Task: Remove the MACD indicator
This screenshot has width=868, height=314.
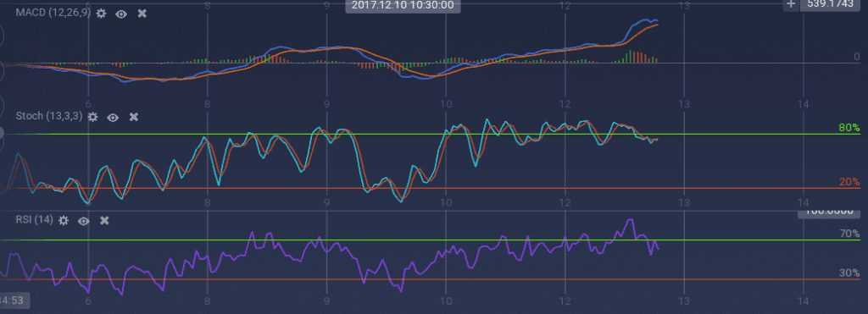Action: (142, 14)
